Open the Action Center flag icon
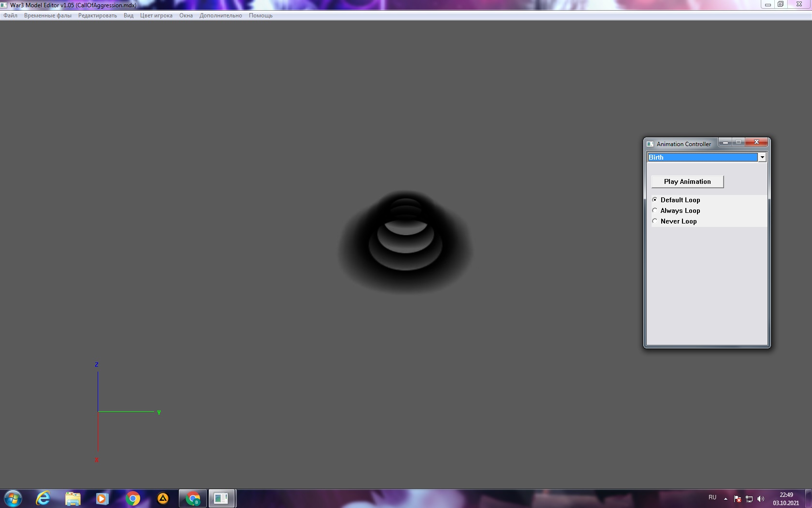 [x=738, y=499]
